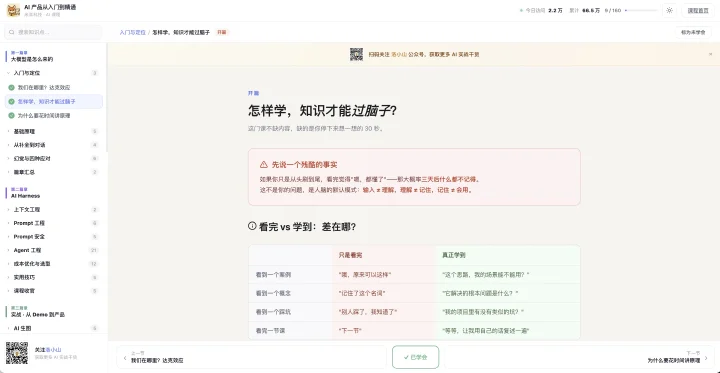Screen dimensions: 720x373
Task: Click chapter heading 实战 · 从 Demo 到产品
Action: click(38, 315)
